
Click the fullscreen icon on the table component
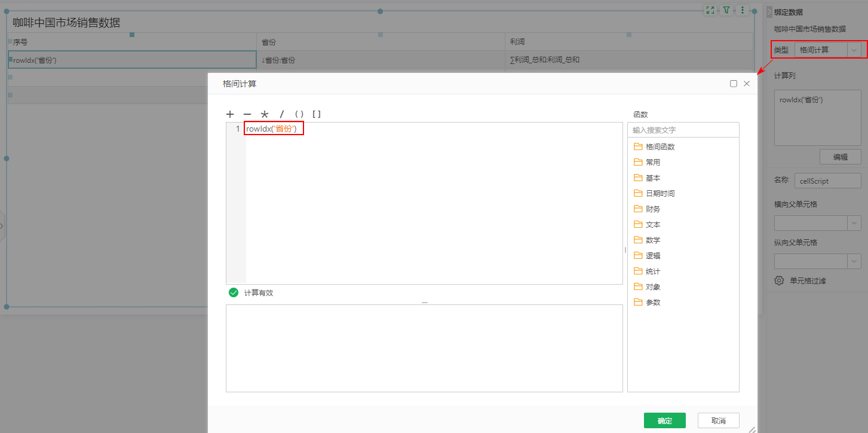tap(710, 10)
